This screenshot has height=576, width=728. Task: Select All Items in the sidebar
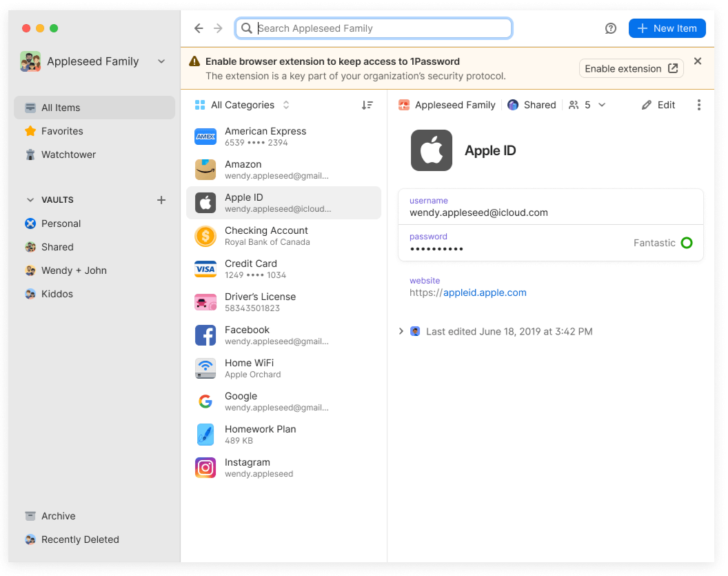pos(94,108)
